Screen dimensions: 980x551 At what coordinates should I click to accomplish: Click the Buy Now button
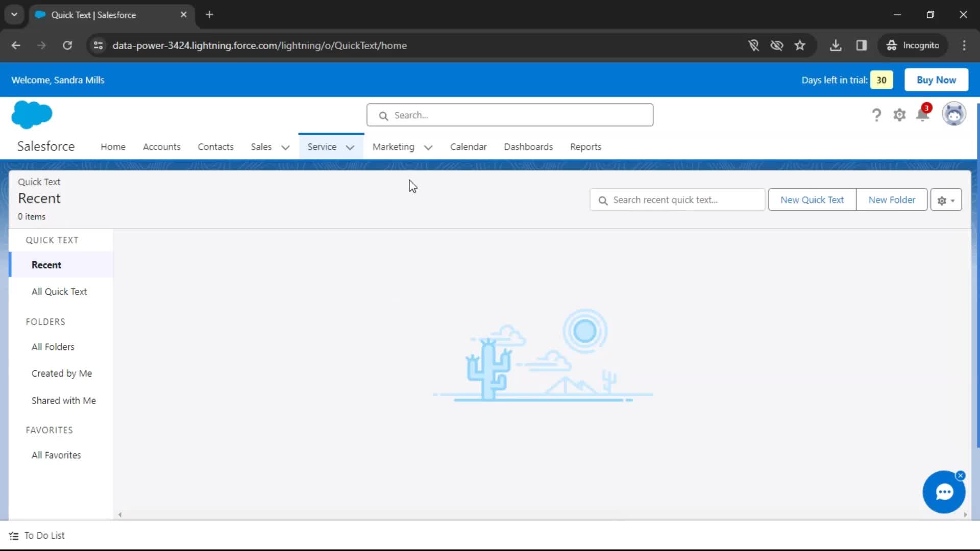(x=936, y=80)
